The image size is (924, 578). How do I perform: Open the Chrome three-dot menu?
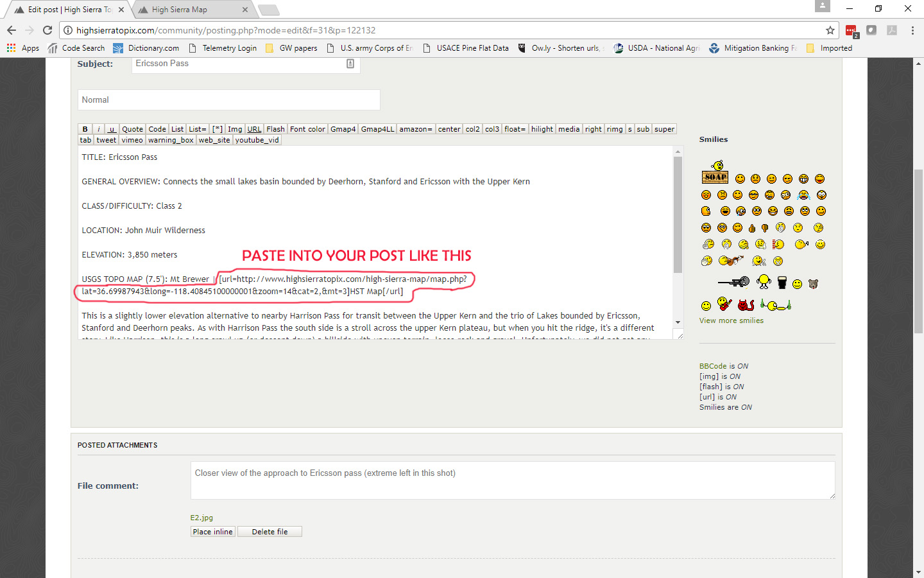tap(912, 30)
